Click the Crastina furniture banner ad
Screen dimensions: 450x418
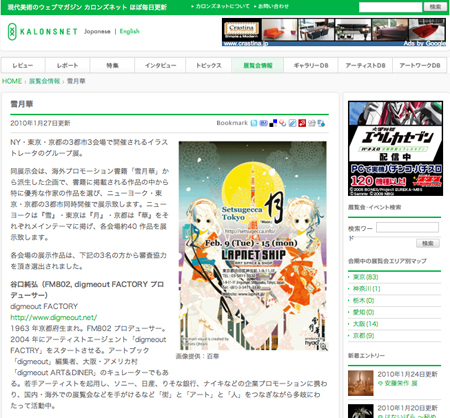pos(334,32)
